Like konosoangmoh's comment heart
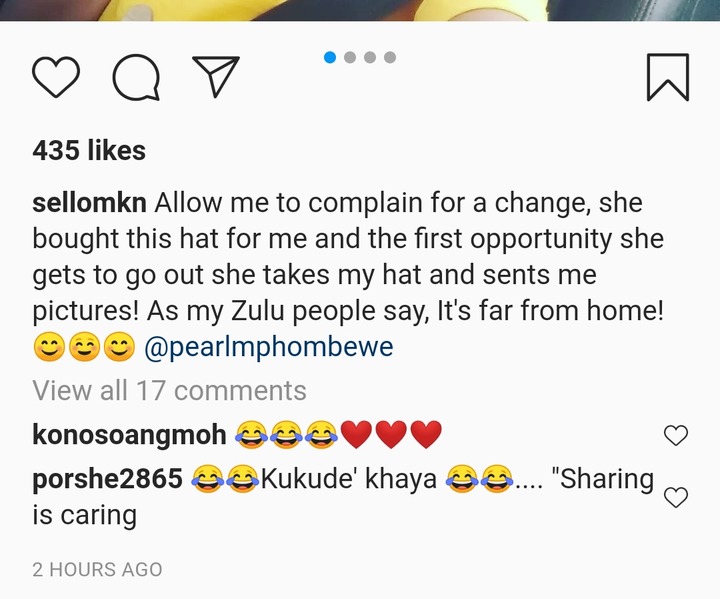720x599 pixels. (x=676, y=435)
